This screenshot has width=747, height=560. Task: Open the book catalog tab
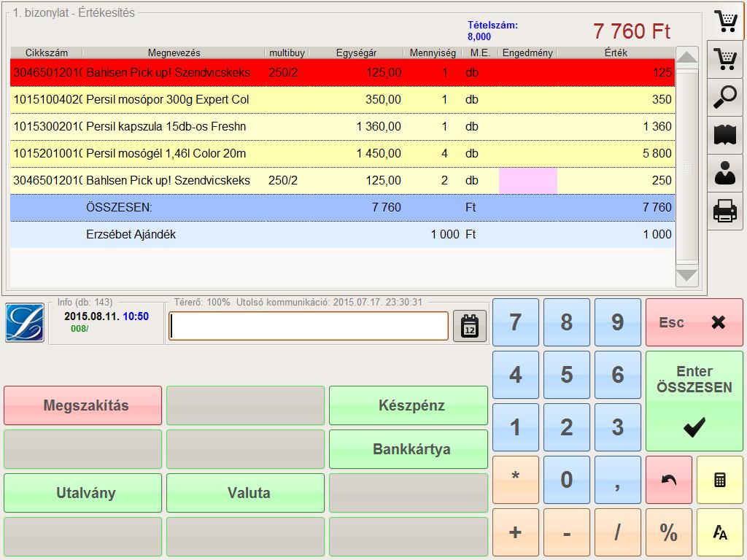coord(726,135)
